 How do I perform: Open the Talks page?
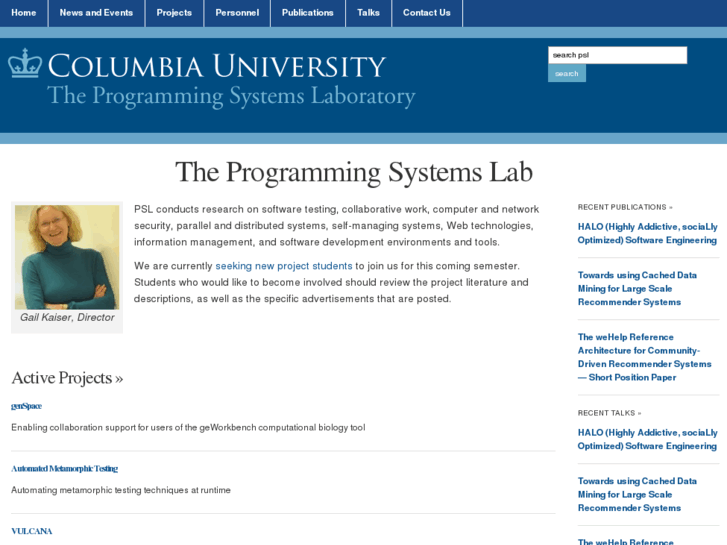click(x=369, y=13)
